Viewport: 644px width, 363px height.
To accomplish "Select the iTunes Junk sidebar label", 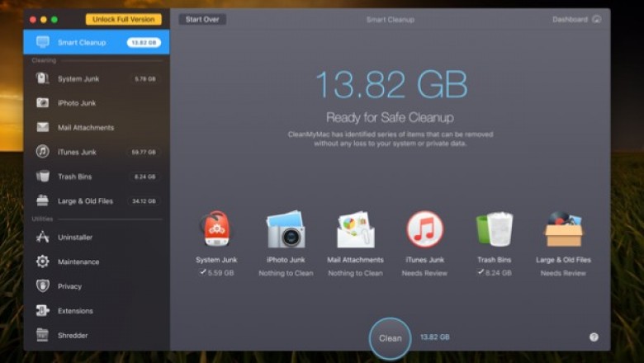I will pos(77,152).
